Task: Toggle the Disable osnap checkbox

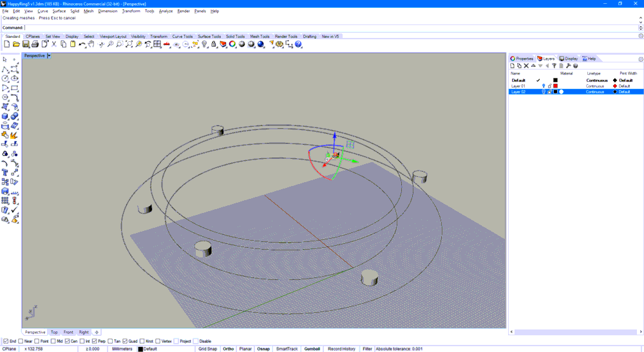Action: pyautogui.click(x=196, y=341)
